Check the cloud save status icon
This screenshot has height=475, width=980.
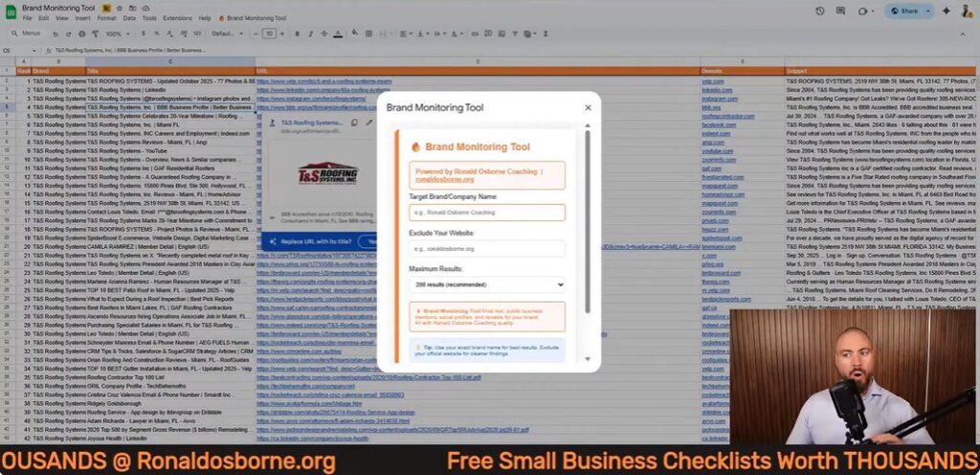pos(145,8)
